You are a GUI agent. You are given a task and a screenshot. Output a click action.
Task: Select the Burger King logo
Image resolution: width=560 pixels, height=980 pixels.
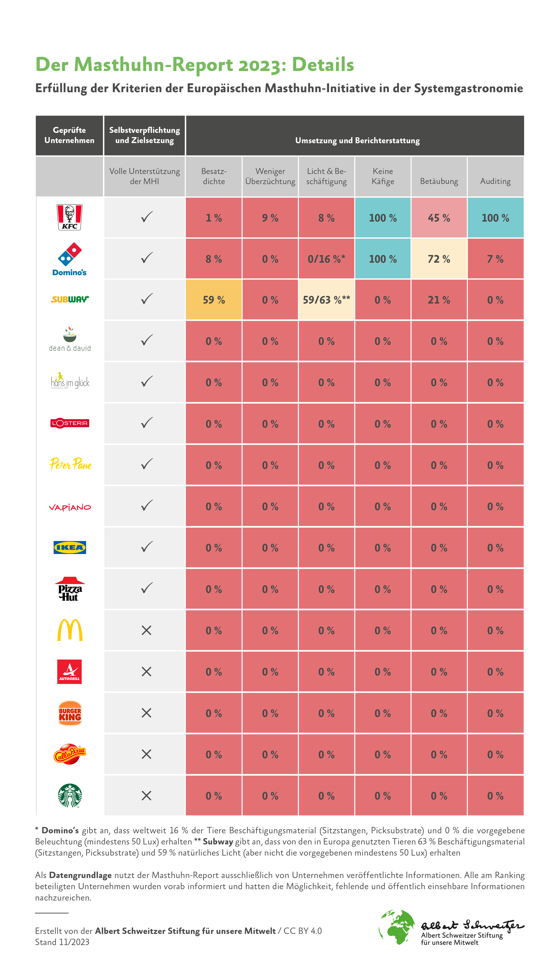[x=70, y=713]
